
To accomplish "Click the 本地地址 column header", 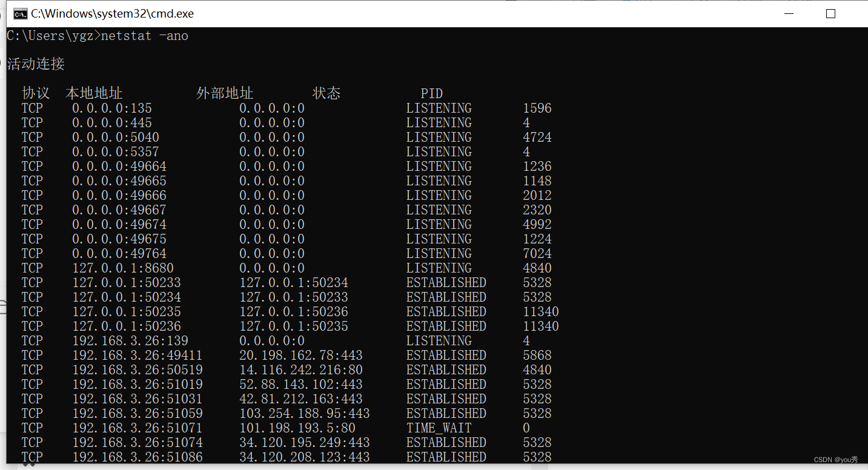I will 94,93.
